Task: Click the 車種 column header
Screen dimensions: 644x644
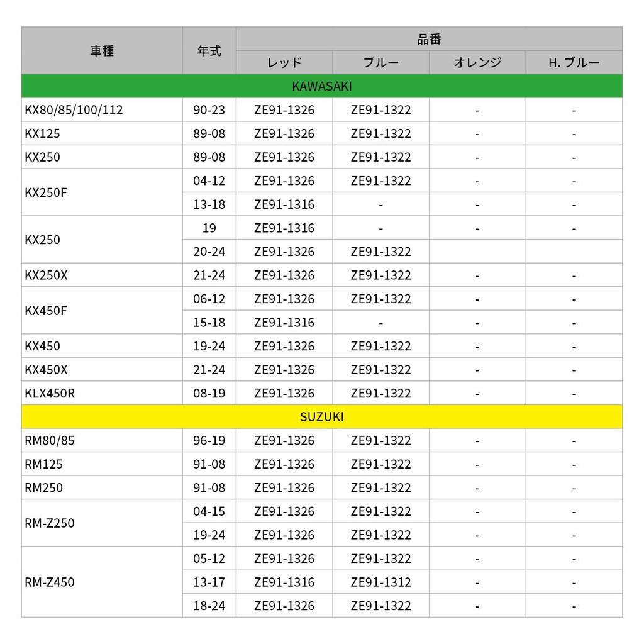Action: point(102,51)
